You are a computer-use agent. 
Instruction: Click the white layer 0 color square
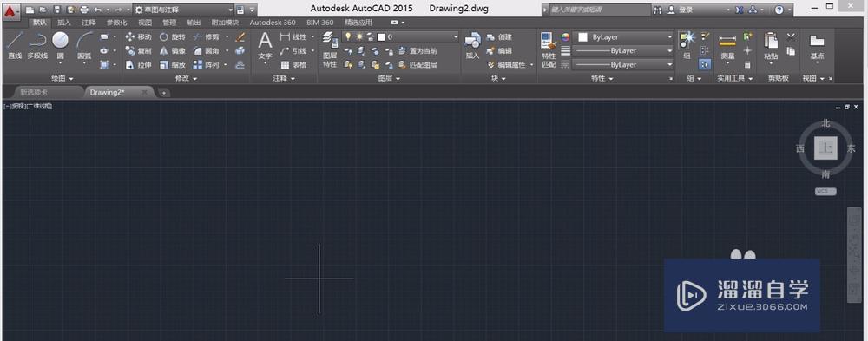(381, 36)
